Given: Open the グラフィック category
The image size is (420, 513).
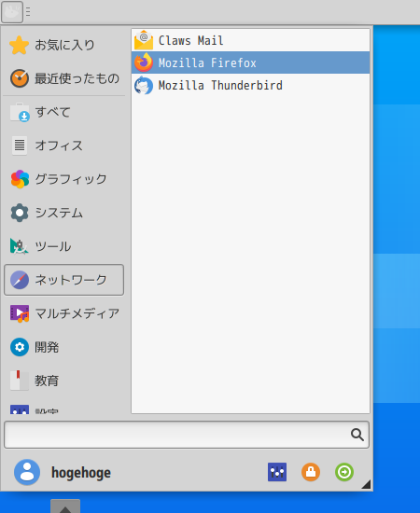Looking at the screenshot, I should tap(63, 179).
